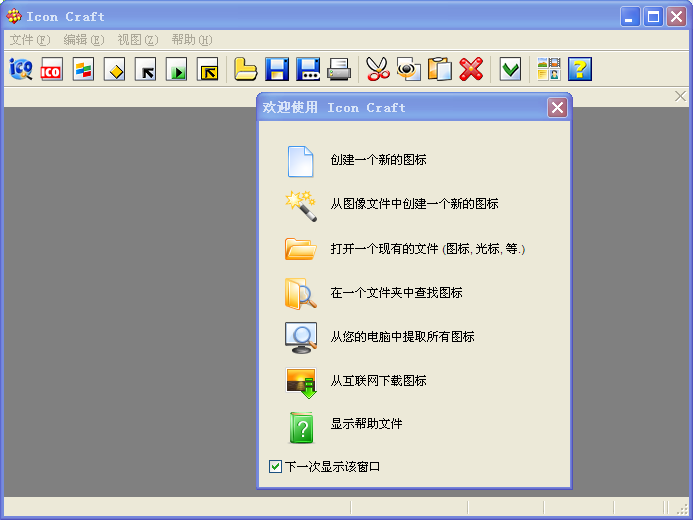Viewport: 693px width, 520px height.
Task: Delete using the red X toolbar icon
Action: [471, 69]
